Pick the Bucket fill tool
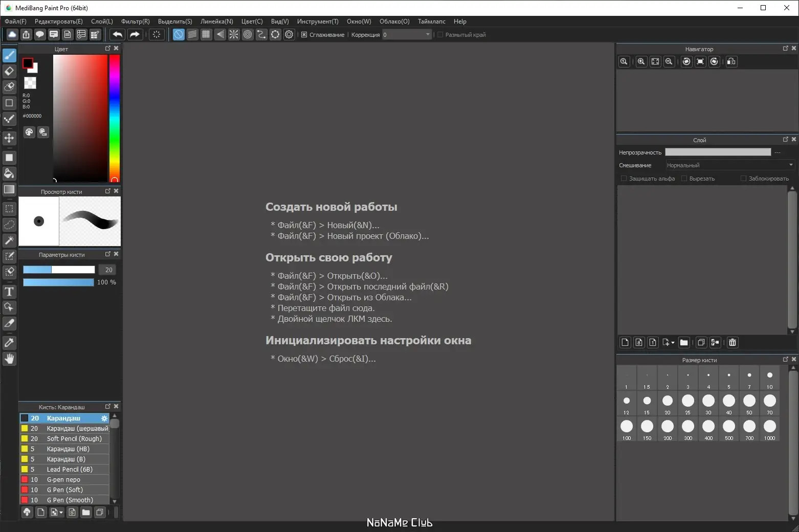Viewport: 799px width, 532px height. [9, 173]
